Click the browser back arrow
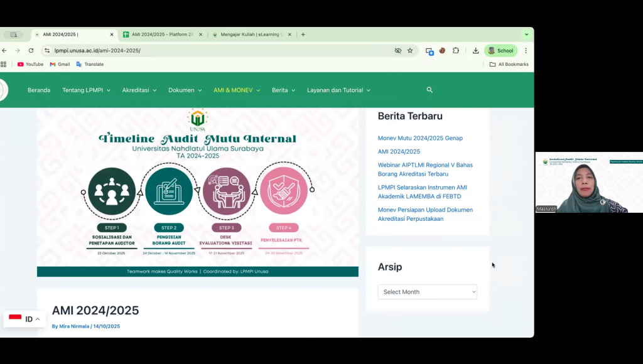This screenshot has width=643, height=364. click(4, 51)
